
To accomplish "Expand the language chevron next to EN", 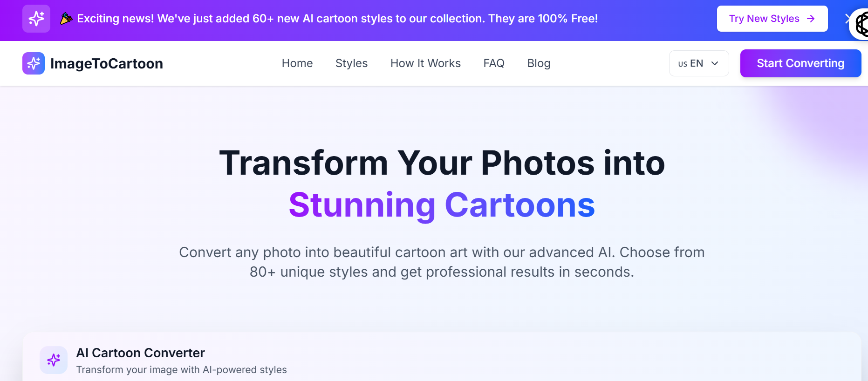I will tap(715, 63).
